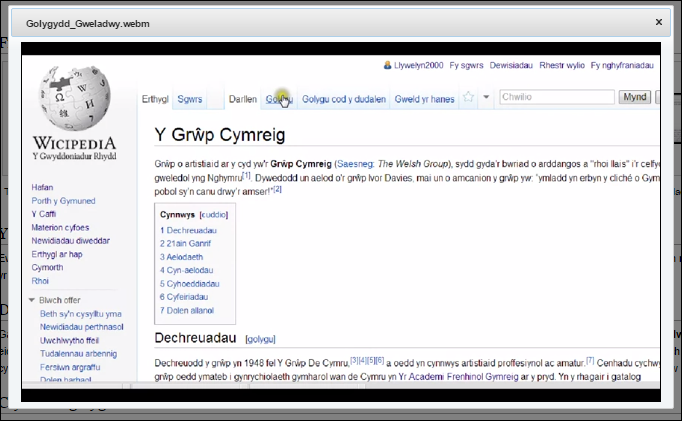Click the Chwilio search field
Image resolution: width=682 pixels, height=421 pixels.
(x=557, y=97)
